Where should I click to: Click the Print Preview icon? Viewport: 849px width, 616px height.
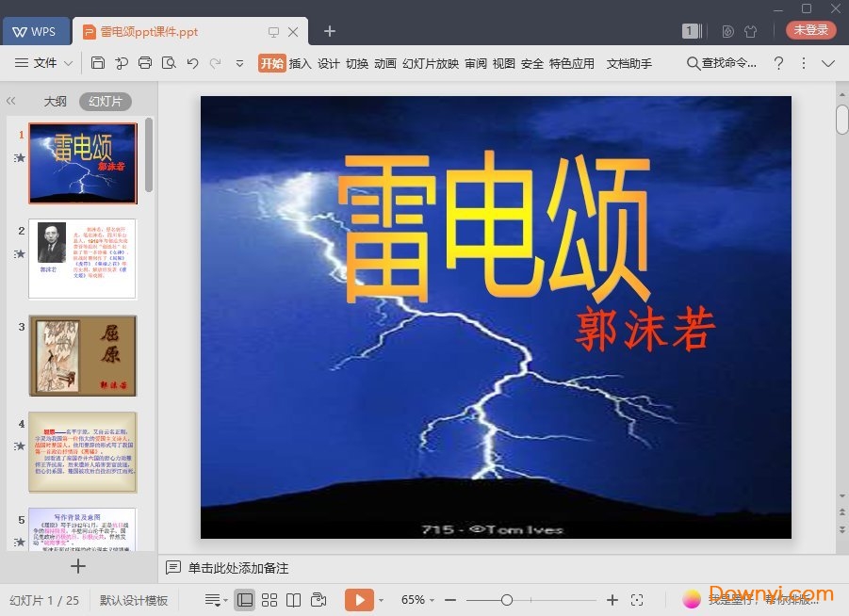[x=168, y=63]
